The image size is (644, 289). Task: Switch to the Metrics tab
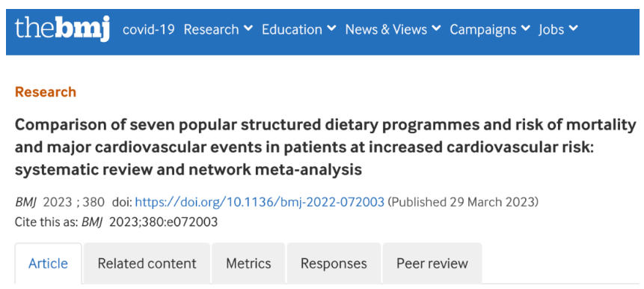tap(248, 263)
